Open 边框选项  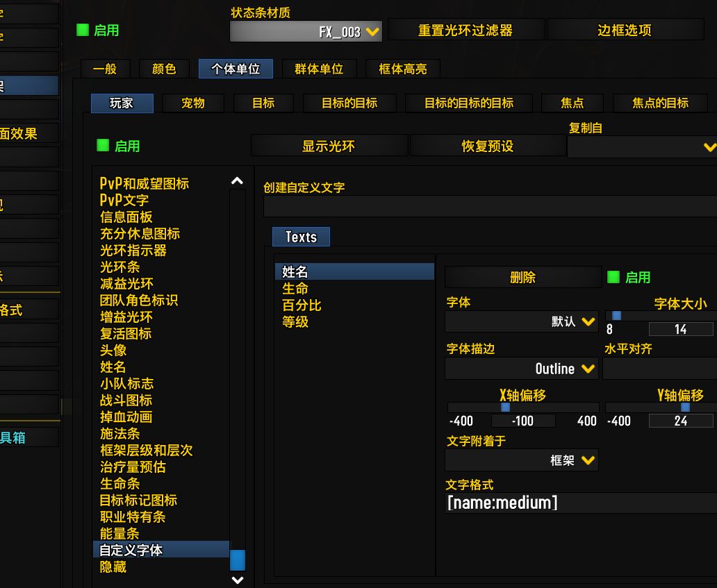pyautogui.click(x=625, y=30)
